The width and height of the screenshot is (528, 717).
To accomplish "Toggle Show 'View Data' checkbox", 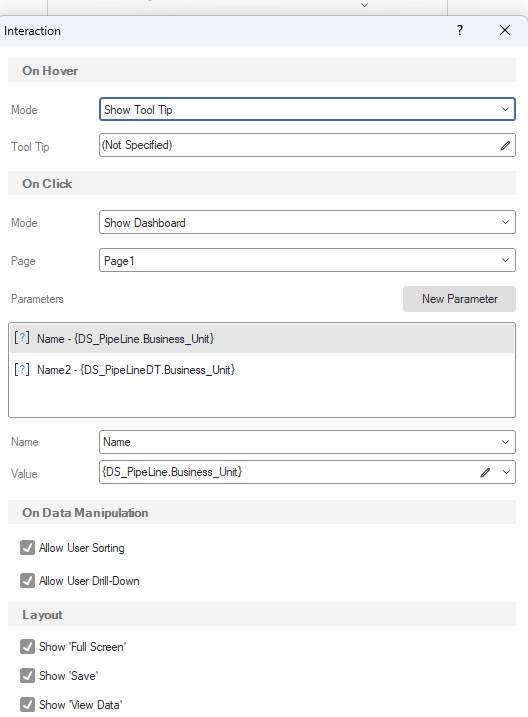I will click(x=27, y=705).
